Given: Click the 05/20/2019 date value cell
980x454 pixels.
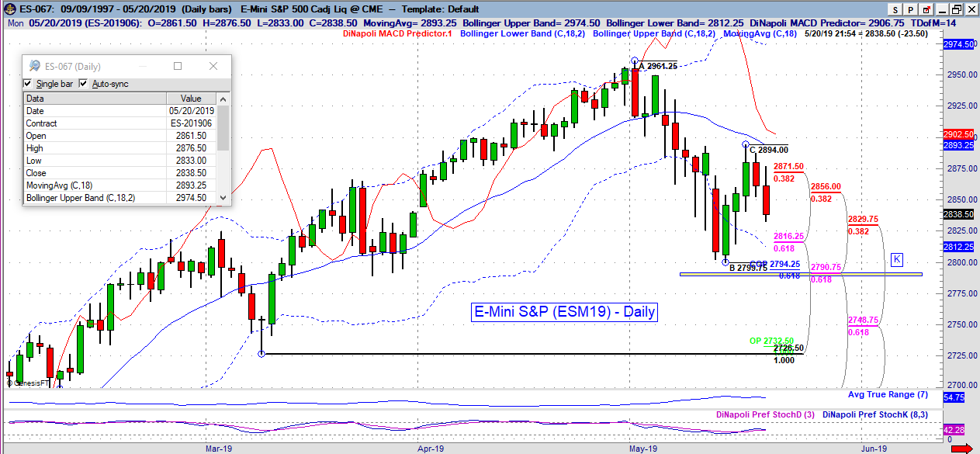Looking at the screenshot, I should [192, 111].
